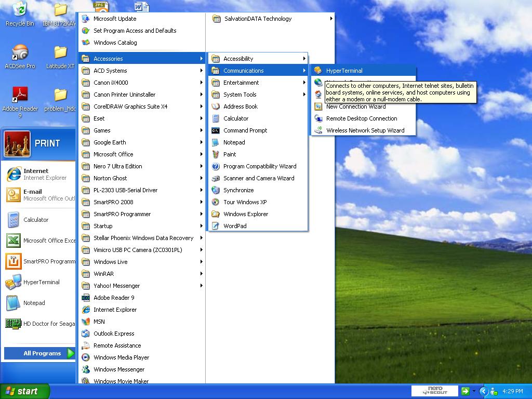
Task: Click the WordPad icon
Action: tap(216, 226)
